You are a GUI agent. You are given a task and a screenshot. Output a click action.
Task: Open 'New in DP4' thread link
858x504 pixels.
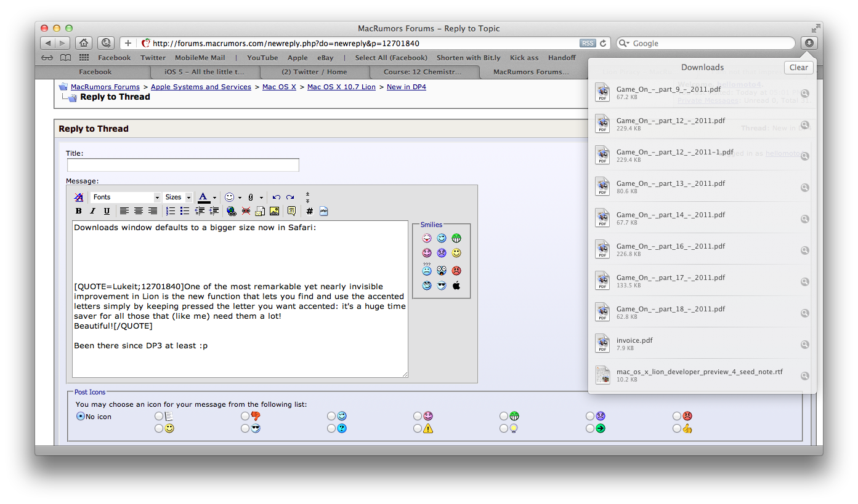(407, 87)
